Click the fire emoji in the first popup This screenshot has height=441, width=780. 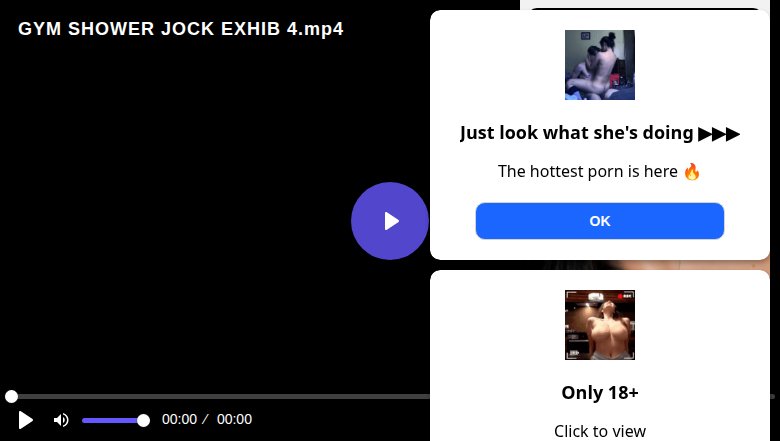tap(692, 172)
